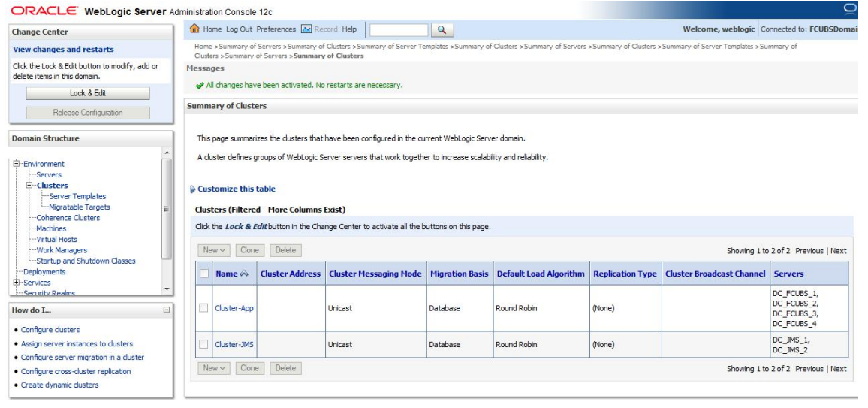Image resolution: width=868 pixels, height=408 pixels.
Task: Tick the select-all checkbox in table header
Action: [204, 274]
